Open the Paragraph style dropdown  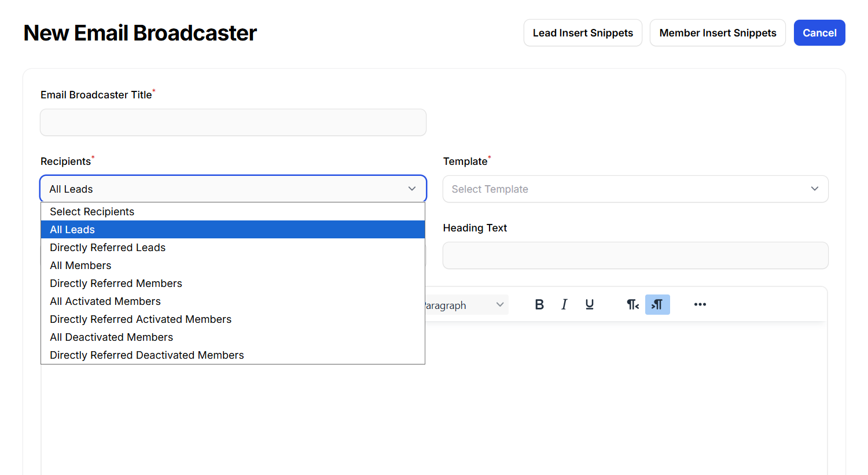point(466,305)
